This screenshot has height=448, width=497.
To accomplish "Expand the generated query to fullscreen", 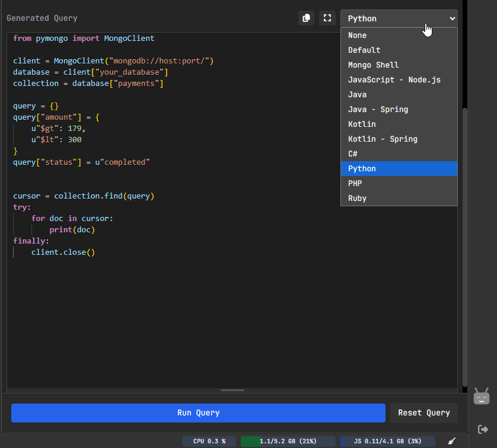I will [x=327, y=18].
